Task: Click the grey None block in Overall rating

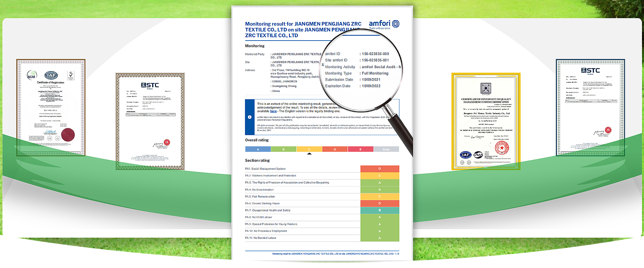Action: click(386, 149)
